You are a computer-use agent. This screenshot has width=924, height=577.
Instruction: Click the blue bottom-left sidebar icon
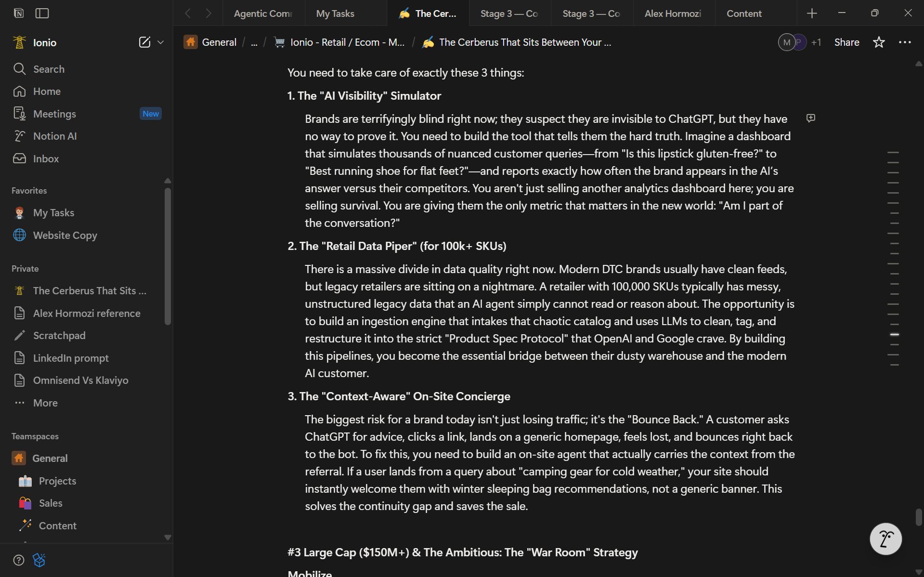[x=39, y=560]
